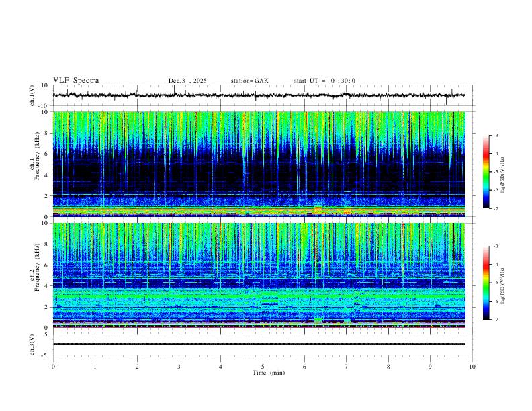The height and width of the screenshot is (411, 532).
Task: Click the "-5" label on the ch.1 color bar
Action: (495, 172)
